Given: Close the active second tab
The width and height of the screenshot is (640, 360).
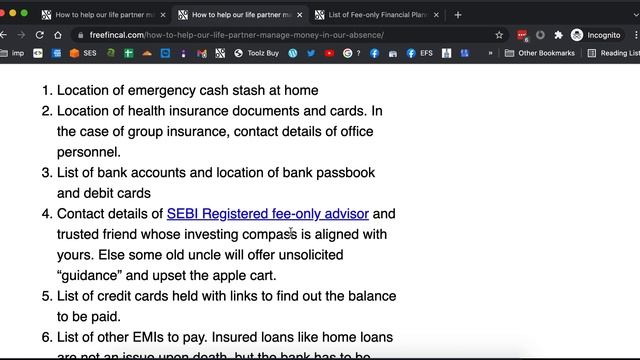Looking at the screenshot, I should (300, 15).
